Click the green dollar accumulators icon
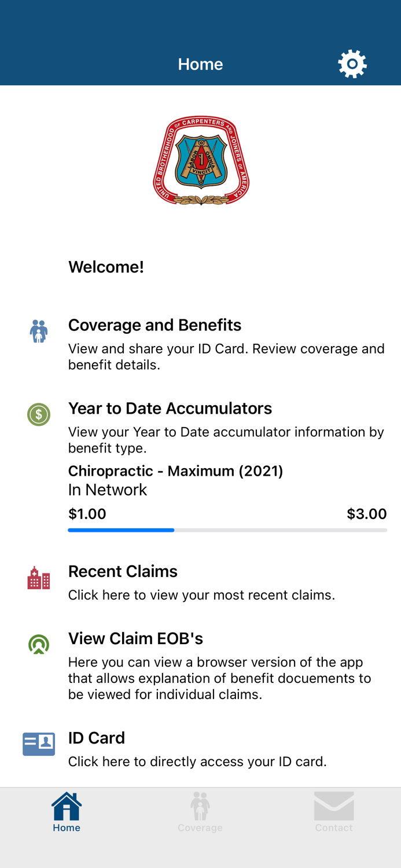 pyautogui.click(x=38, y=414)
